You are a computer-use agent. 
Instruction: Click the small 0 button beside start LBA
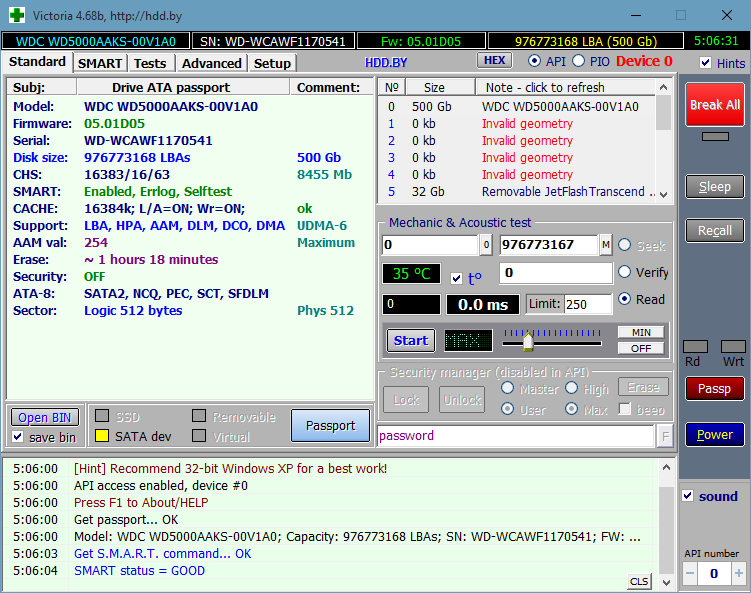pyautogui.click(x=486, y=245)
